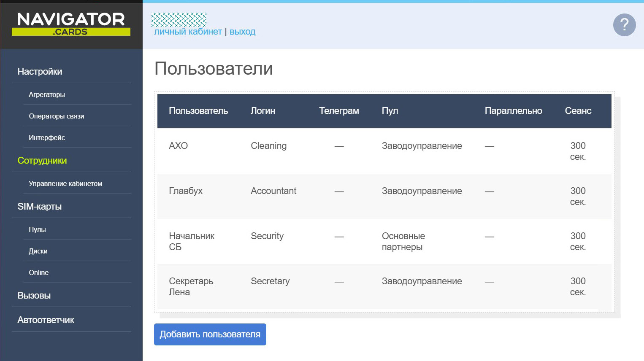This screenshot has width=644, height=361.
Task: Go to the Автоответчик section
Action: pos(46,320)
